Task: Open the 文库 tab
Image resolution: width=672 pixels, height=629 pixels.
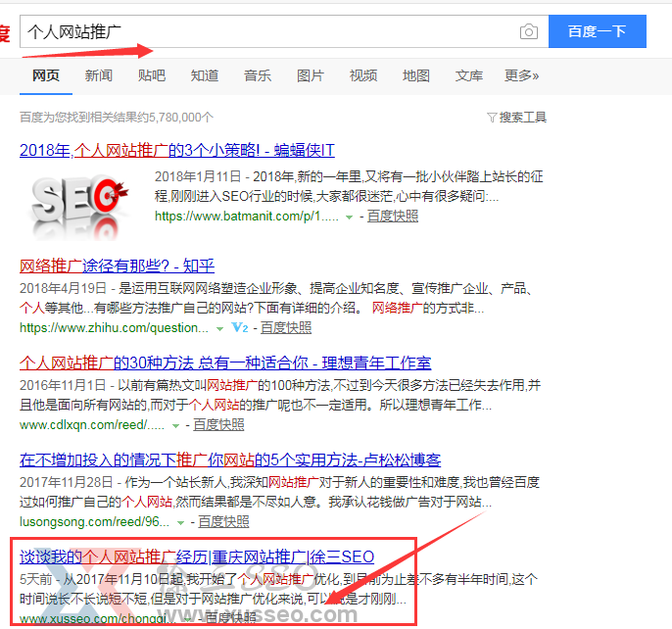Action: tap(469, 75)
